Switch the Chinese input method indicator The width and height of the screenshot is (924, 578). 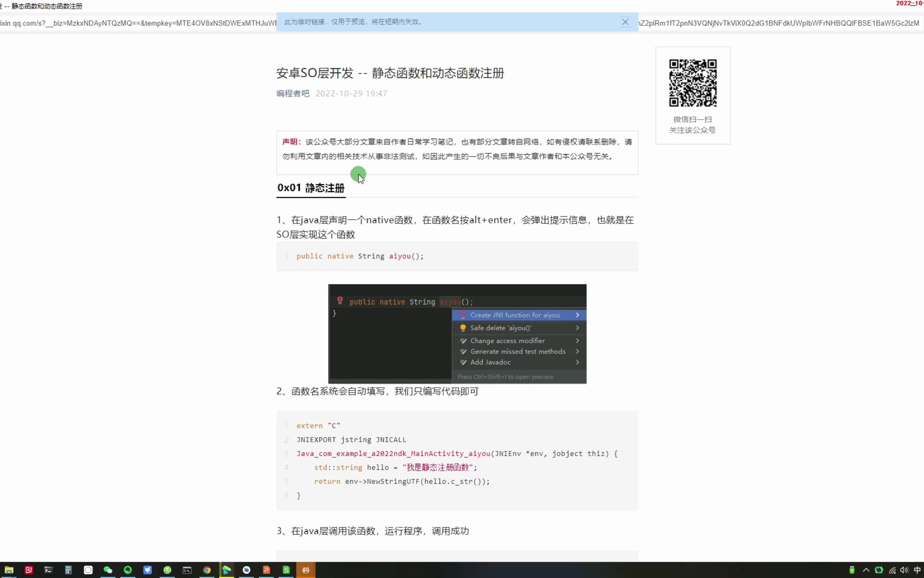[917, 570]
